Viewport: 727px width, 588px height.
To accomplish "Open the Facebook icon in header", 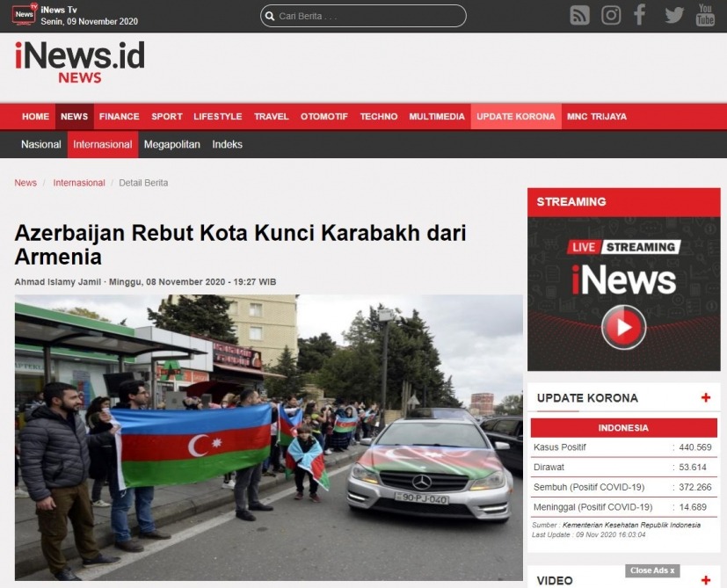I will point(640,15).
